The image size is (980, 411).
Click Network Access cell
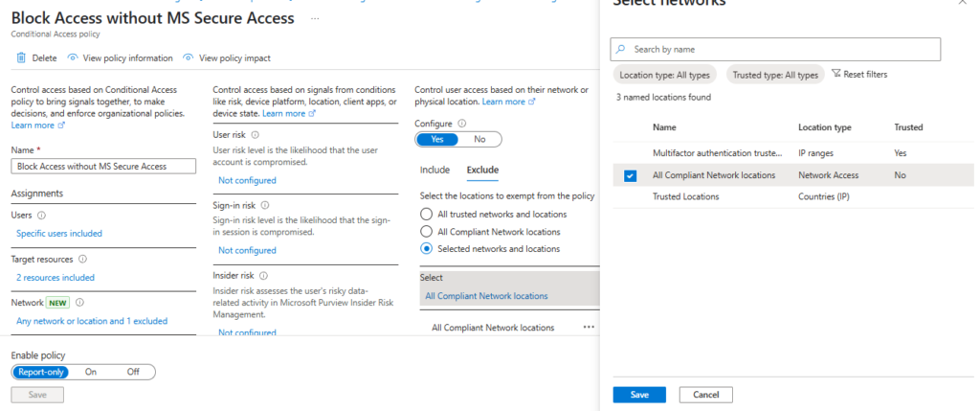pyautogui.click(x=828, y=175)
